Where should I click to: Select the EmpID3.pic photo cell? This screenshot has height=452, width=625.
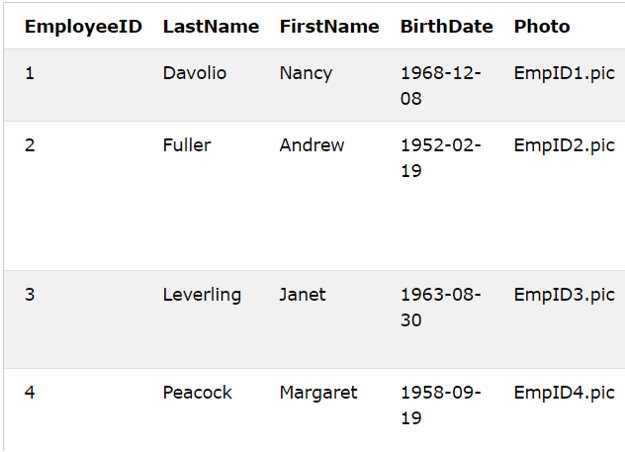[x=564, y=295]
